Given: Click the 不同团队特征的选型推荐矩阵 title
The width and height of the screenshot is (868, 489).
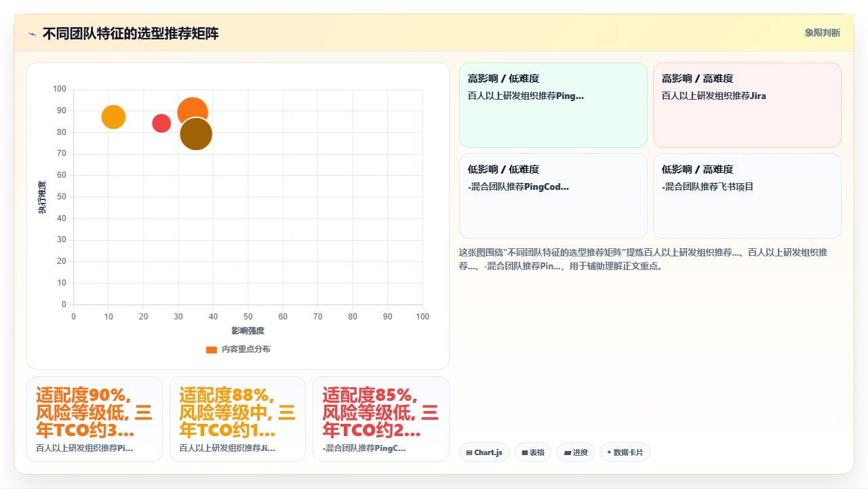Looking at the screenshot, I should coord(131,33).
